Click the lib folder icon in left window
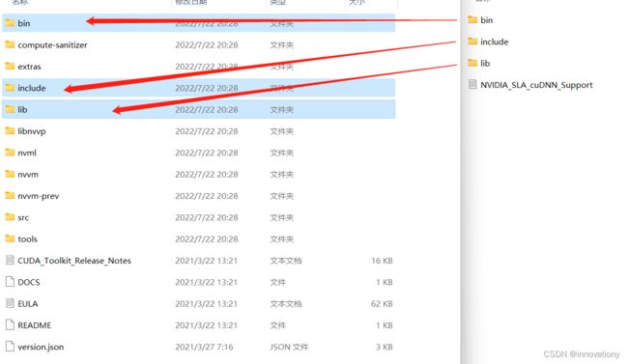The image size is (628, 364). point(10,109)
